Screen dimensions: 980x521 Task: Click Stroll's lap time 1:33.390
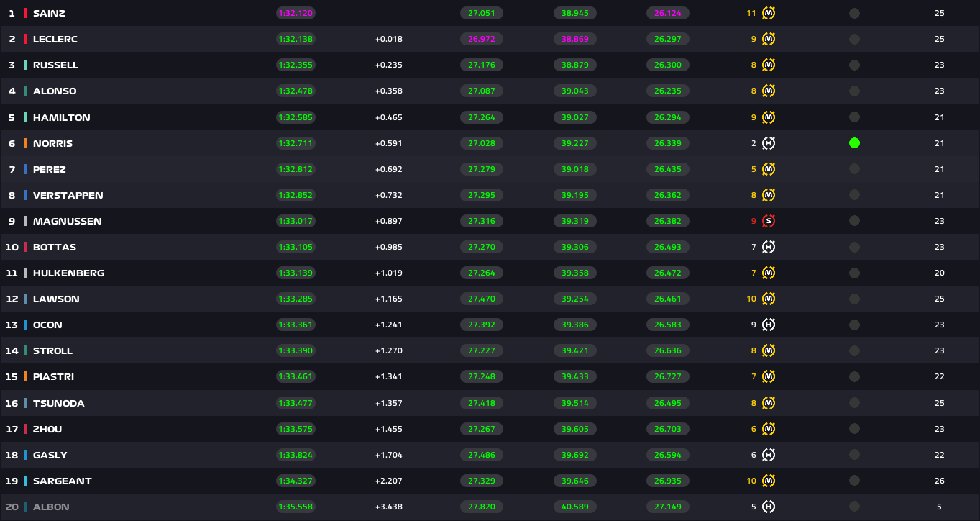click(x=296, y=350)
